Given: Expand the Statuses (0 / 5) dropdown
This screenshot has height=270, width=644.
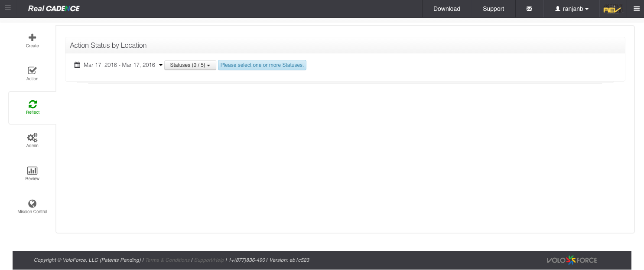Looking at the screenshot, I should 190,65.
